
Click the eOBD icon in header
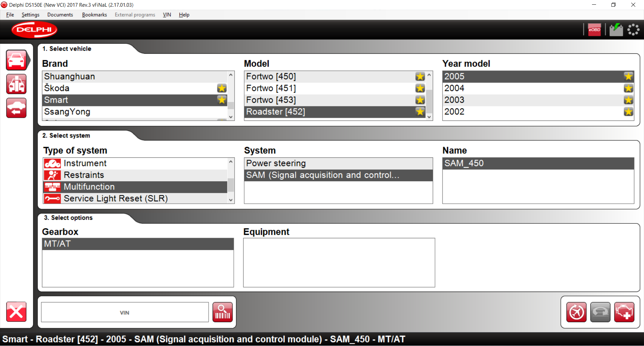(594, 30)
